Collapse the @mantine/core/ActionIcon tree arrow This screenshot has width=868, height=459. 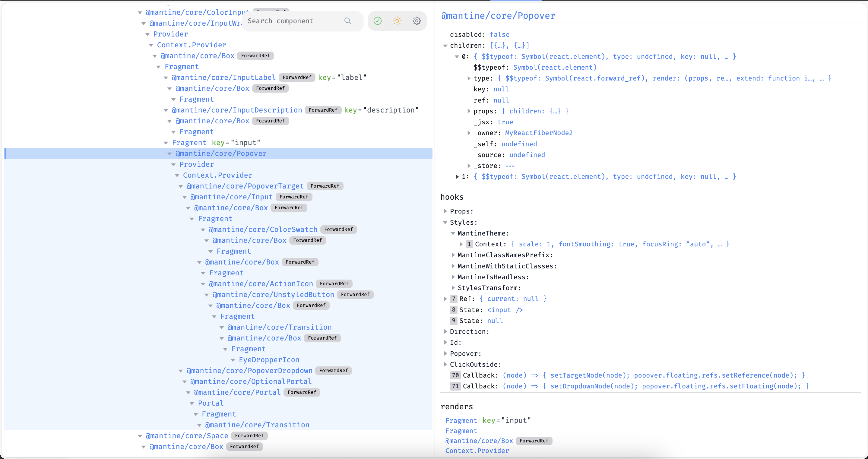pos(203,284)
